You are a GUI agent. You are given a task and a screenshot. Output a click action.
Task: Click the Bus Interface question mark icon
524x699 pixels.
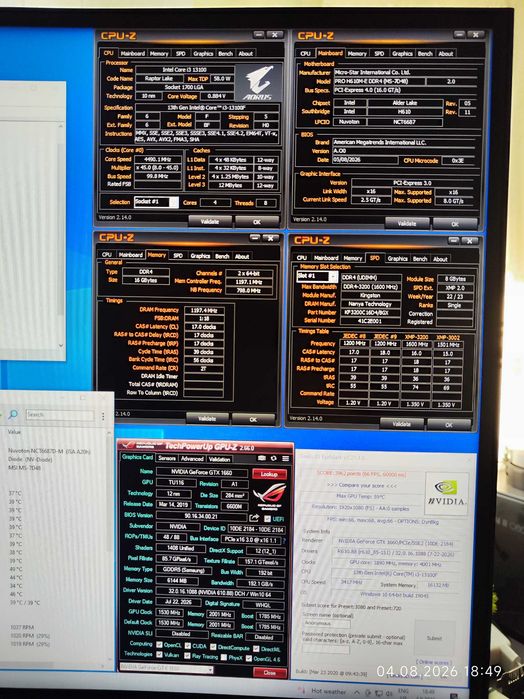point(285,540)
